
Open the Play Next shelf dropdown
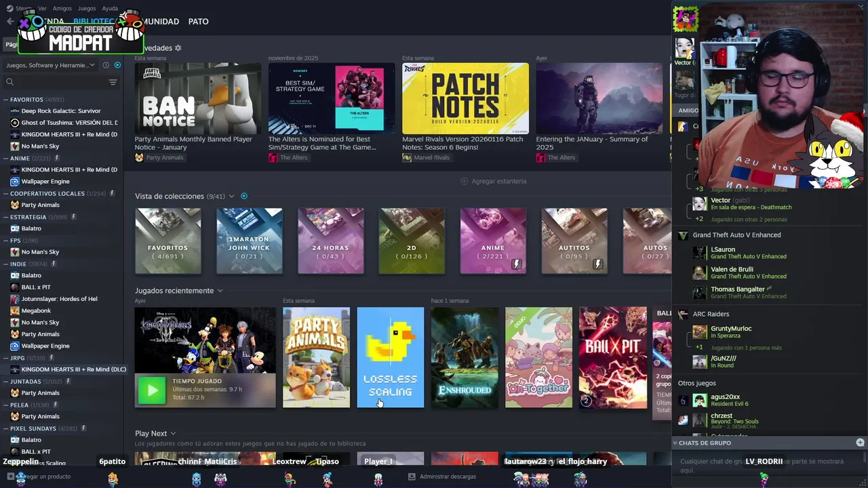pos(173,434)
